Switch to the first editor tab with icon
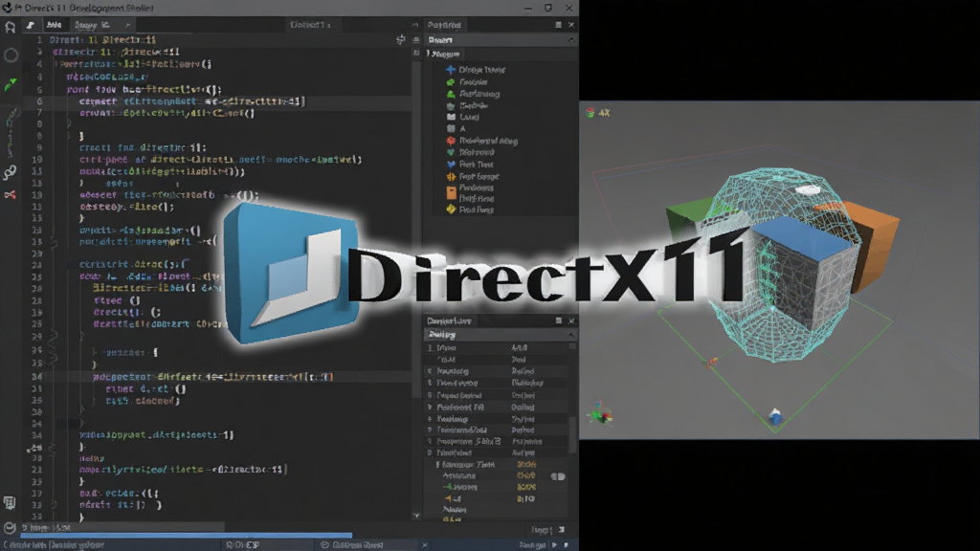The height and width of the screenshot is (551, 980). 30,25
